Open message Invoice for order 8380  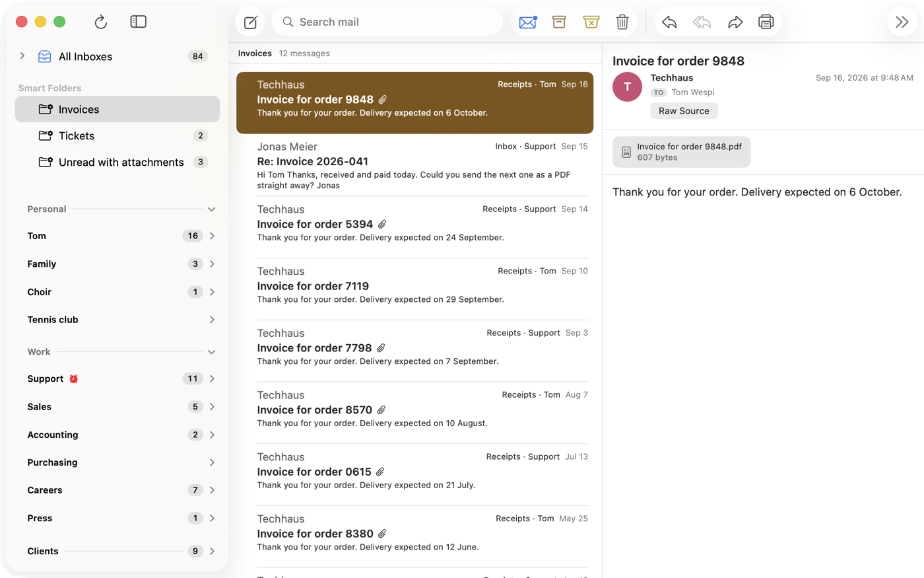point(415,537)
